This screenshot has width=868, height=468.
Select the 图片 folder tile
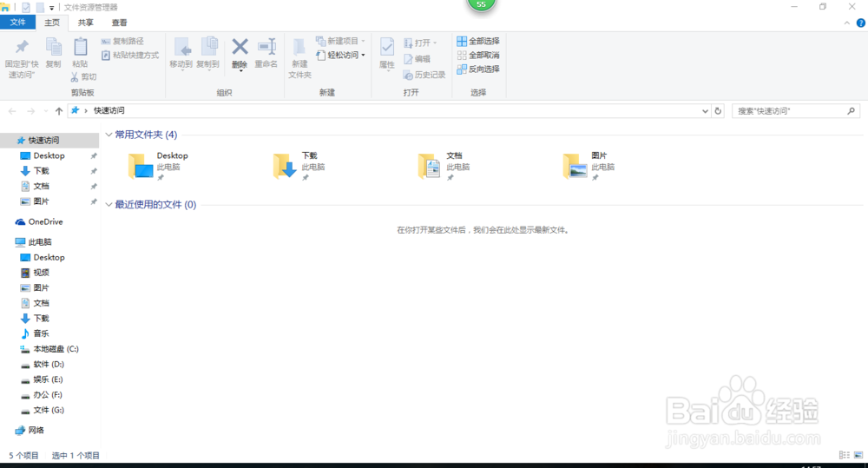click(589, 166)
